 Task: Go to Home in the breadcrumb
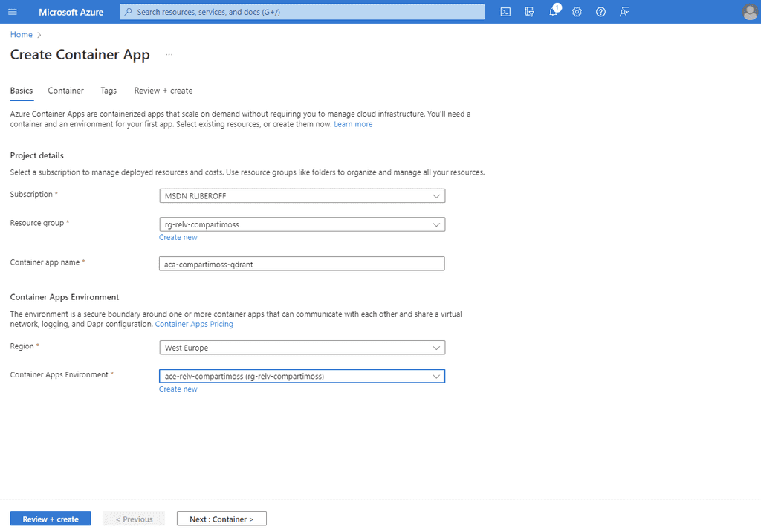coord(22,34)
